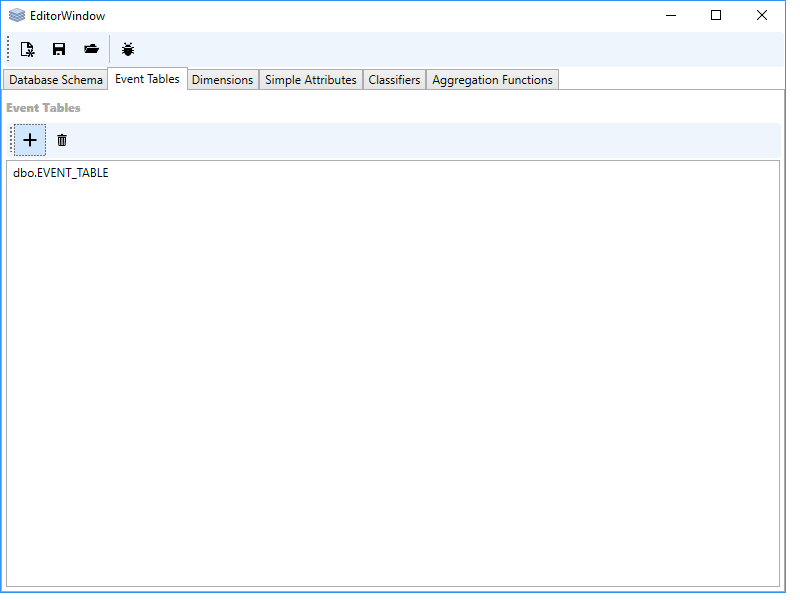Open the Dimensions tab
Image resolution: width=800 pixels, height=600 pixels.
point(222,80)
